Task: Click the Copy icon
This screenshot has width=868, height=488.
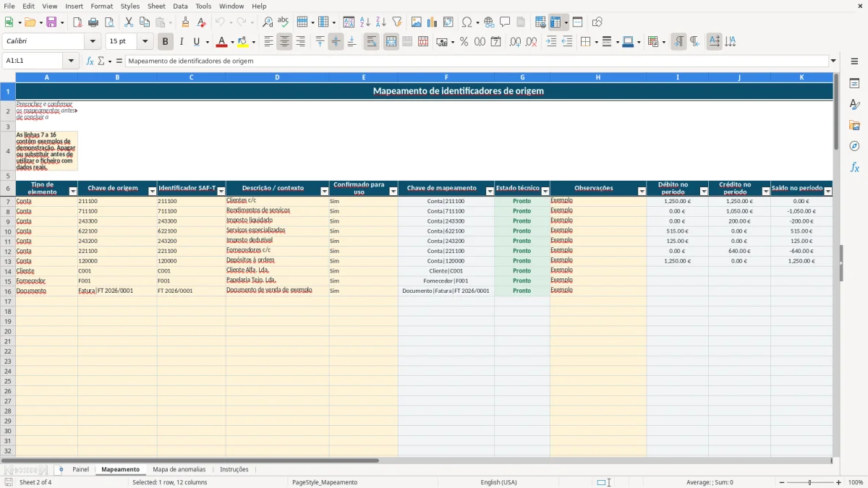Action: 145,22
